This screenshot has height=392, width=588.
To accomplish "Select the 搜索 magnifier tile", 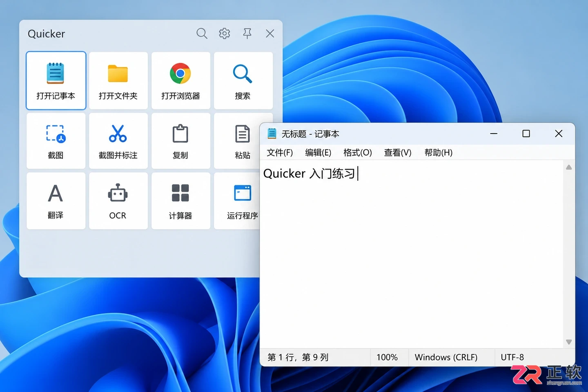I will (243, 80).
